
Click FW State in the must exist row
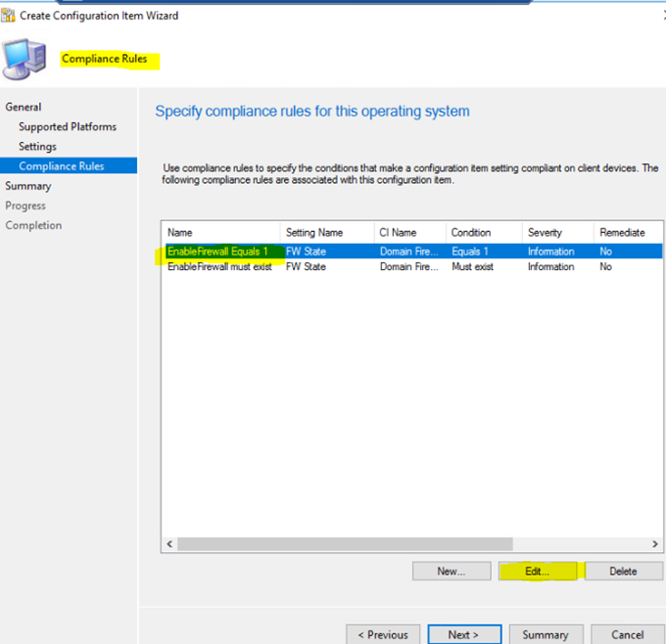pyautogui.click(x=306, y=266)
